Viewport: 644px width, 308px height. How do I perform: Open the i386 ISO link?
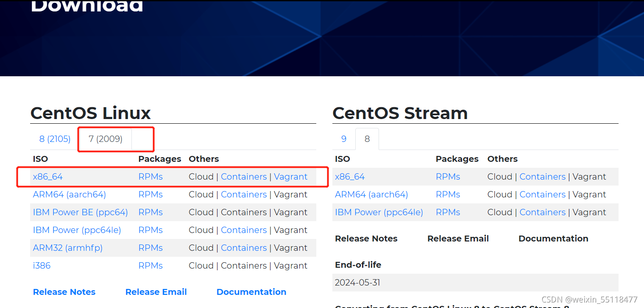tap(42, 266)
